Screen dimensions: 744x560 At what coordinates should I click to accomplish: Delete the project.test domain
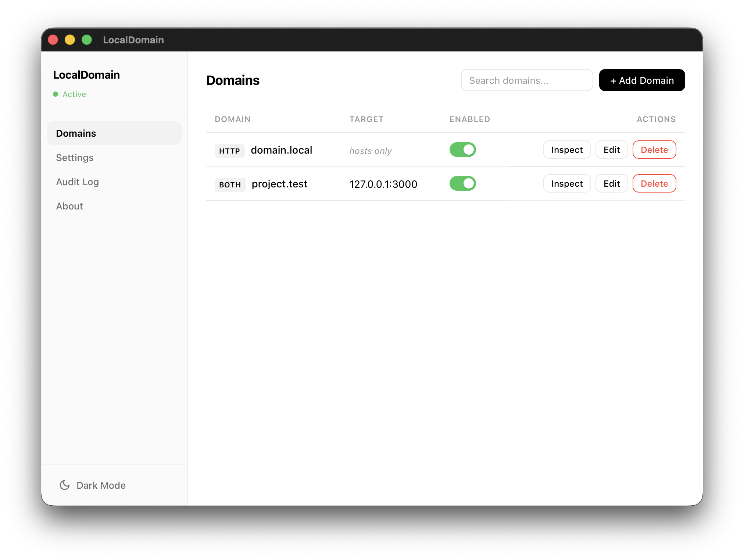(654, 183)
